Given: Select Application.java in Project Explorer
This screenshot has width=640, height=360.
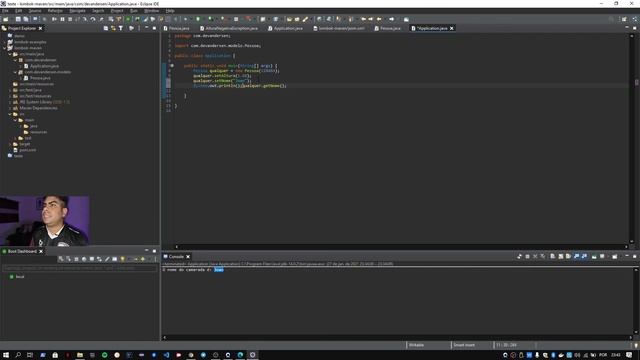Looking at the screenshot, I should 44,66.
